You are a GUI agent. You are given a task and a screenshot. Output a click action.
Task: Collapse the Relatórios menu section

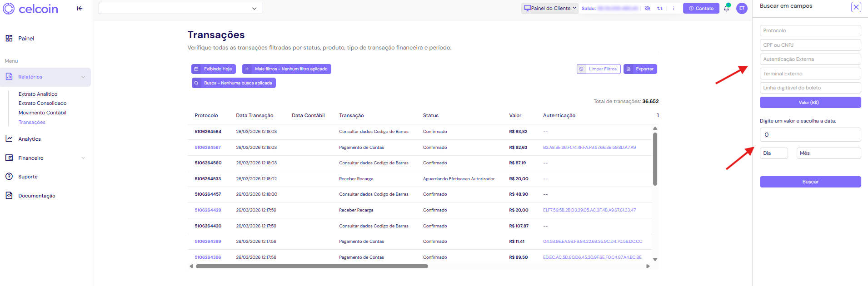coord(83,77)
